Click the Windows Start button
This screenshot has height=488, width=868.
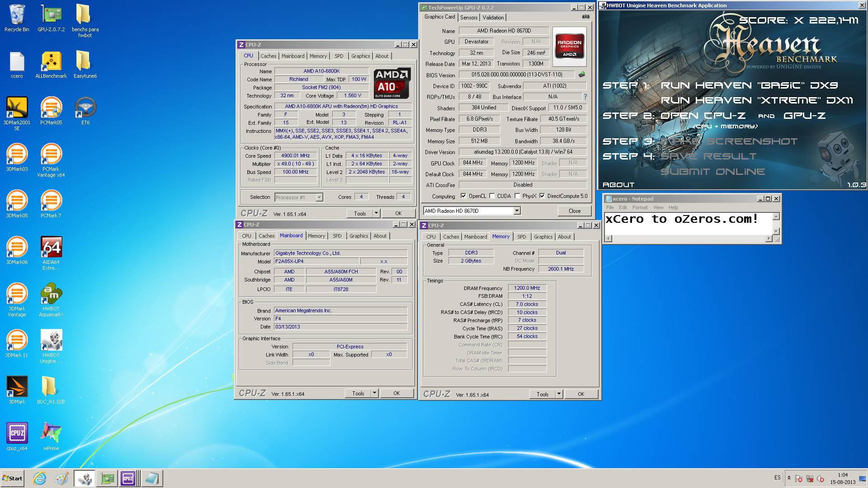coord(12,479)
